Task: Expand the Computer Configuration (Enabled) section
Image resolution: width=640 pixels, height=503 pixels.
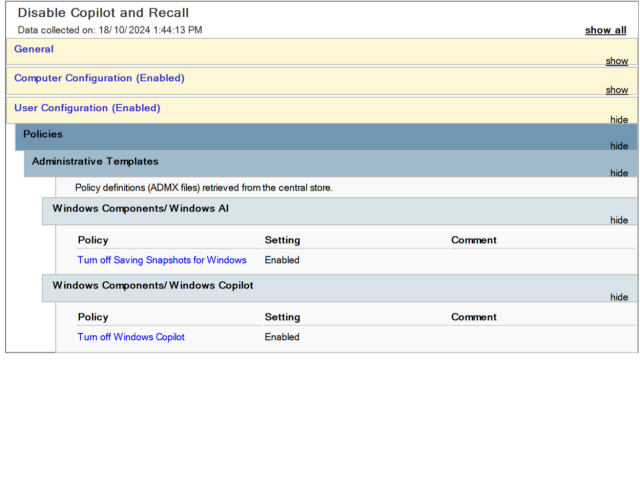Action: click(x=99, y=78)
